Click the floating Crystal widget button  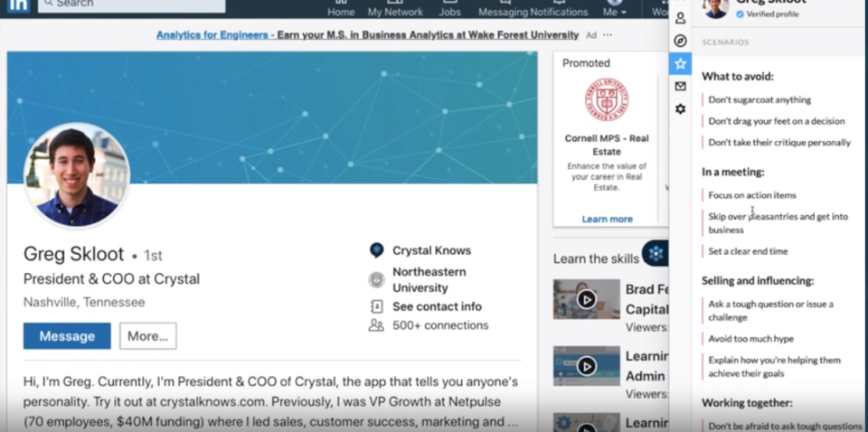pos(656,254)
